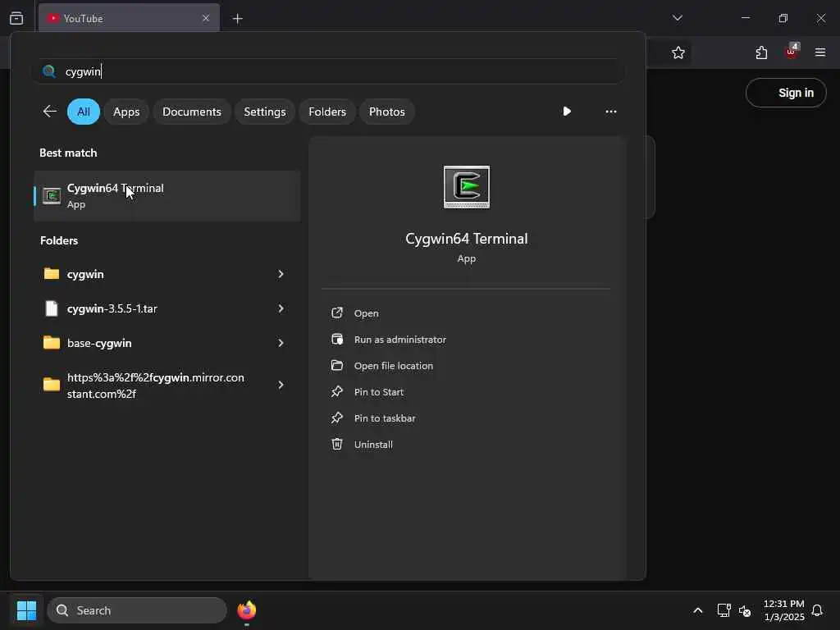840x630 pixels.
Task: Open the Windows Start button
Action: (26, 610)
